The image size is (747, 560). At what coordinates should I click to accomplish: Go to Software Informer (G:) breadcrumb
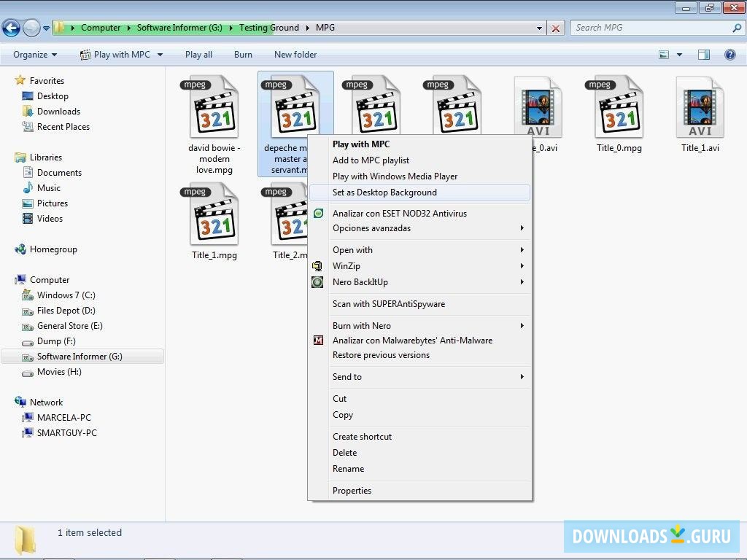coord(179,28)
